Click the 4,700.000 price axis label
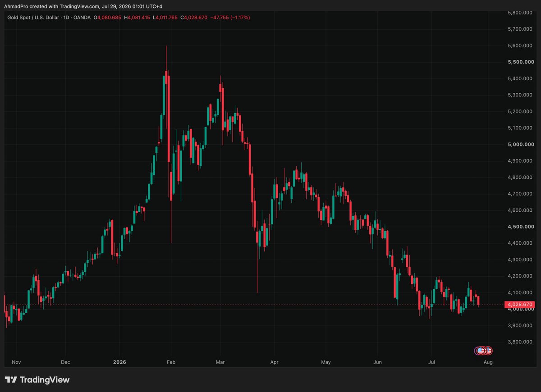Image resolution: width=541 pixels, height=392 pixels. click(x=521, y=194)
